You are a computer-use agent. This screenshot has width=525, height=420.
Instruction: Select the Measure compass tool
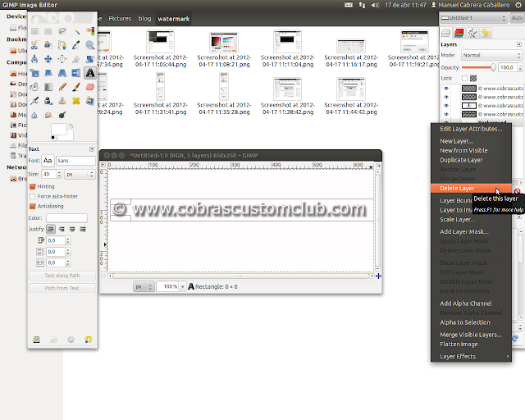(x=34, y=59)
